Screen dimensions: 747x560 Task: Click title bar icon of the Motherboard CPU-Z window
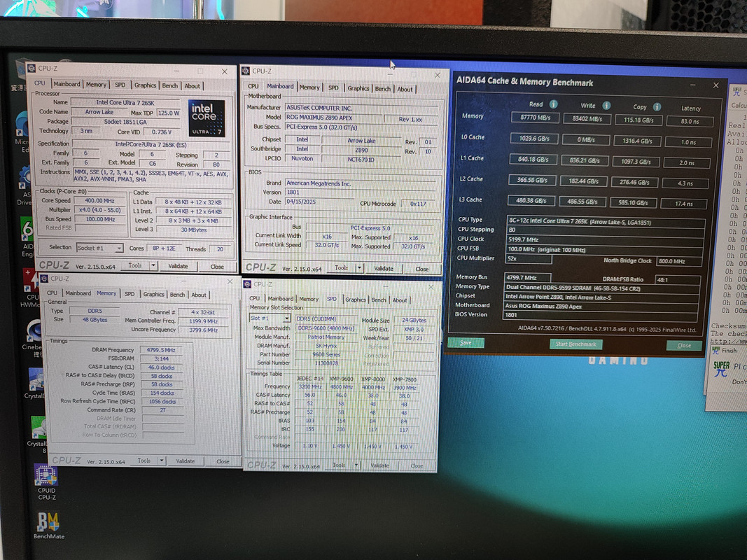(x=246, y=71)
